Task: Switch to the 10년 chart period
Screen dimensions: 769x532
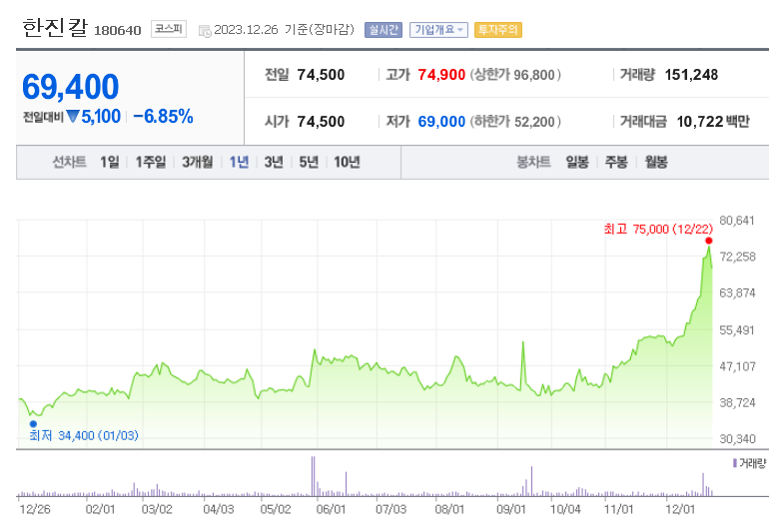Action: [x=348, y=162]
